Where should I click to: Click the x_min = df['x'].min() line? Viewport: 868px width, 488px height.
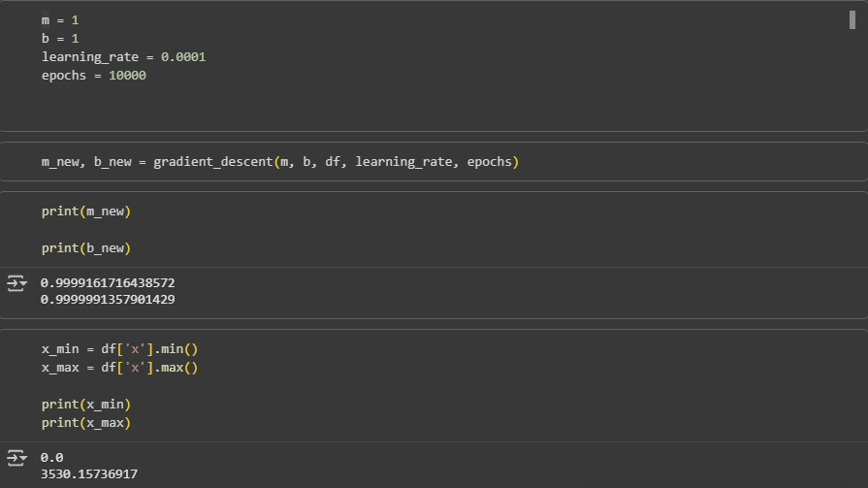pyautogui.click(x=119, y=348)
